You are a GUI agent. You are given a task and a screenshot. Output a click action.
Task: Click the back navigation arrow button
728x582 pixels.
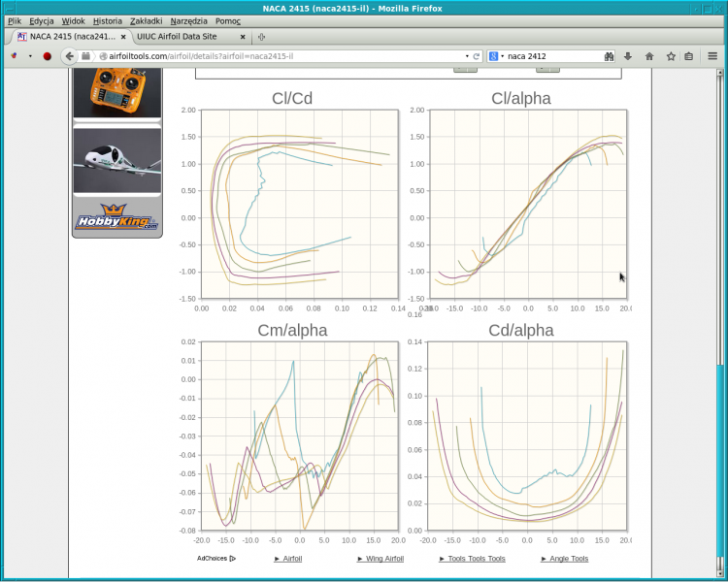pyautogui.click(x=70, y=56)
